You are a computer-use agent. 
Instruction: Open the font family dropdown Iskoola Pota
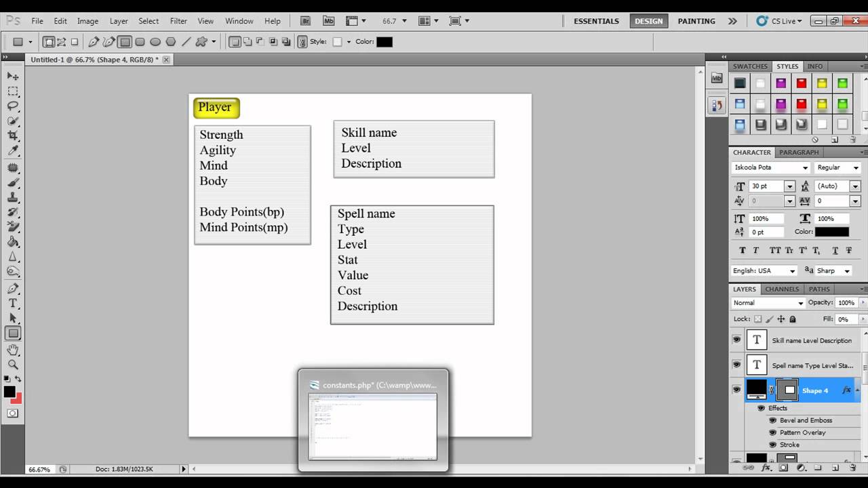(805, 167)
